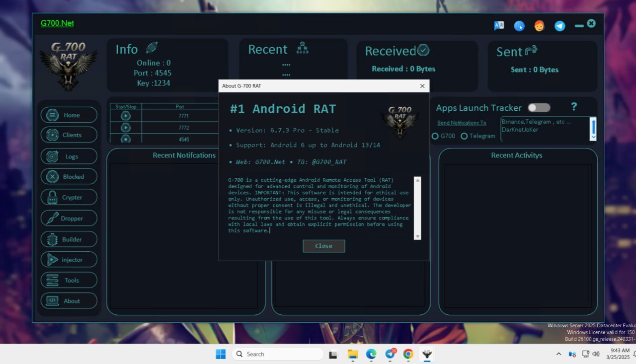Select the Telegram radio button
The height and width of the screenshot is (364, 636).
click(x=464, y=136)
